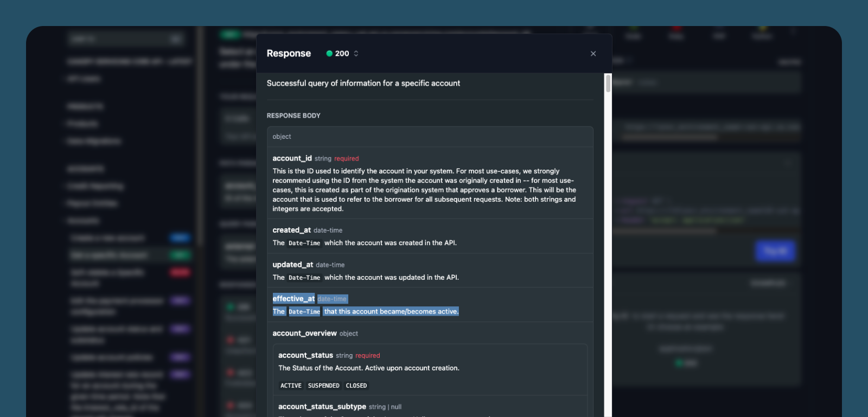Click the Date-Time code chip under effective_at
Image resolution: width=868 pixels, height=417 pixels.
(304, 312)
